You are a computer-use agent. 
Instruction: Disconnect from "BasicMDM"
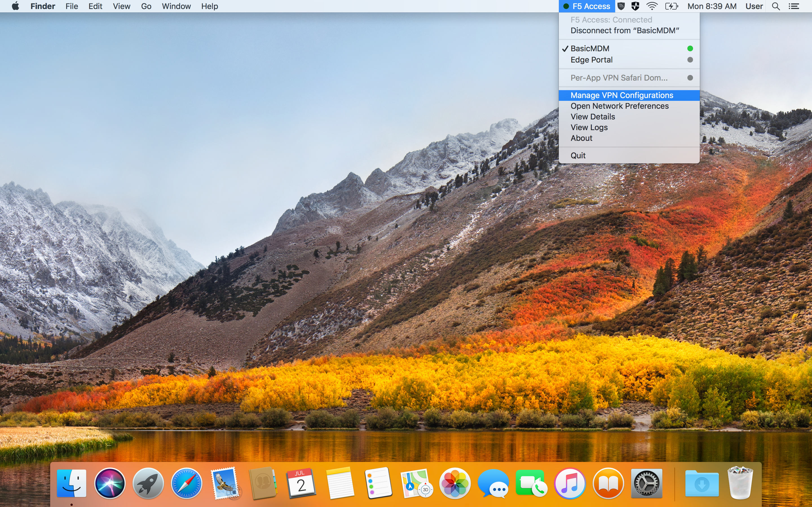click(x=625, y=30)
